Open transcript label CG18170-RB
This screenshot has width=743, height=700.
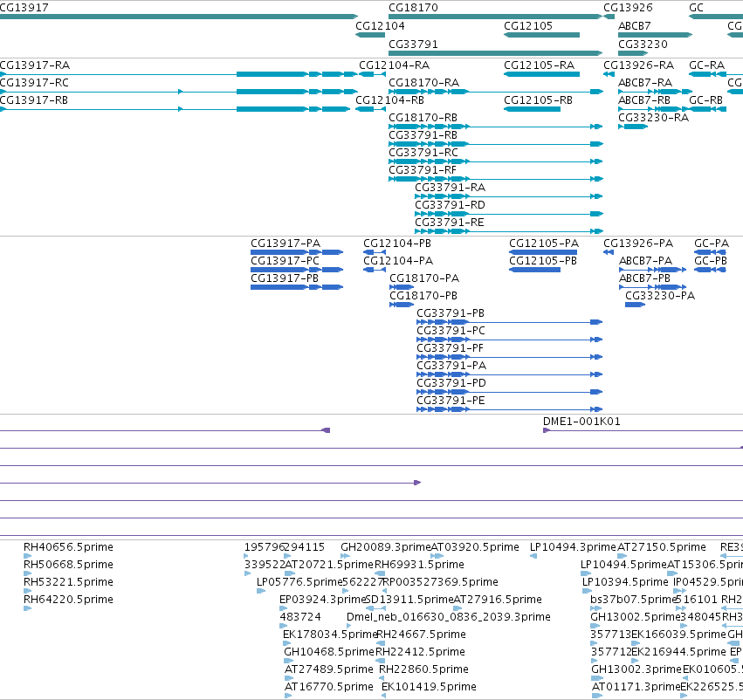point(423,118)
